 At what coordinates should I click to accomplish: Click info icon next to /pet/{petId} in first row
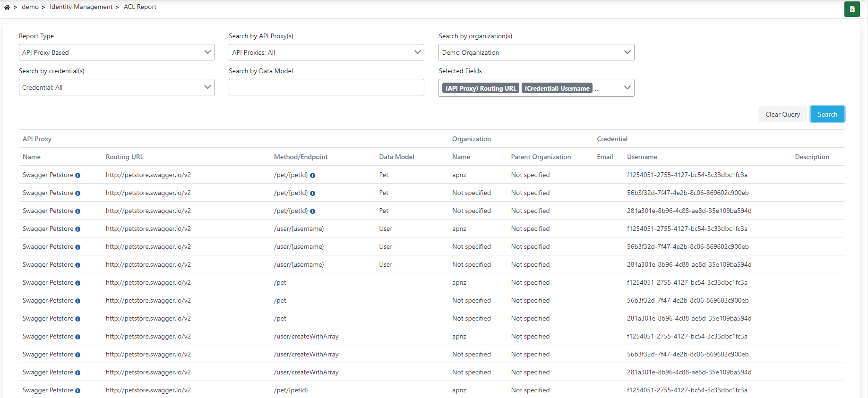point(313,175)
